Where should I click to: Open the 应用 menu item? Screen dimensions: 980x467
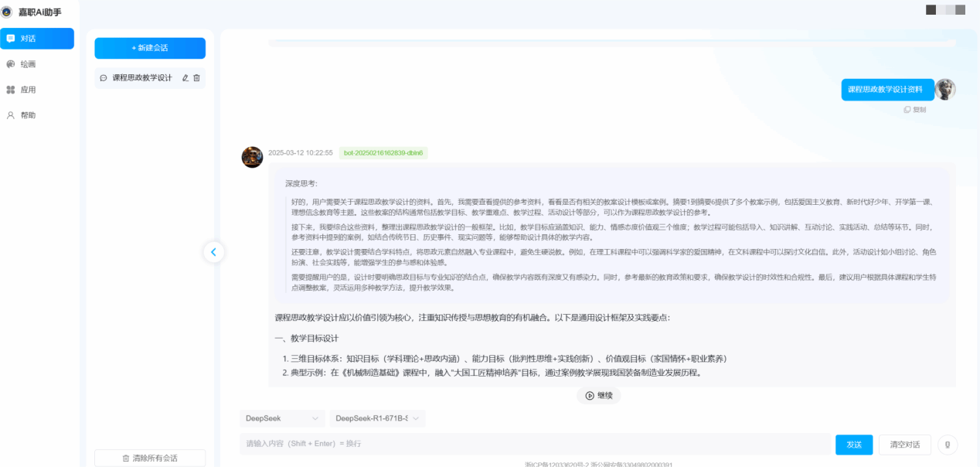pos(28,90)
